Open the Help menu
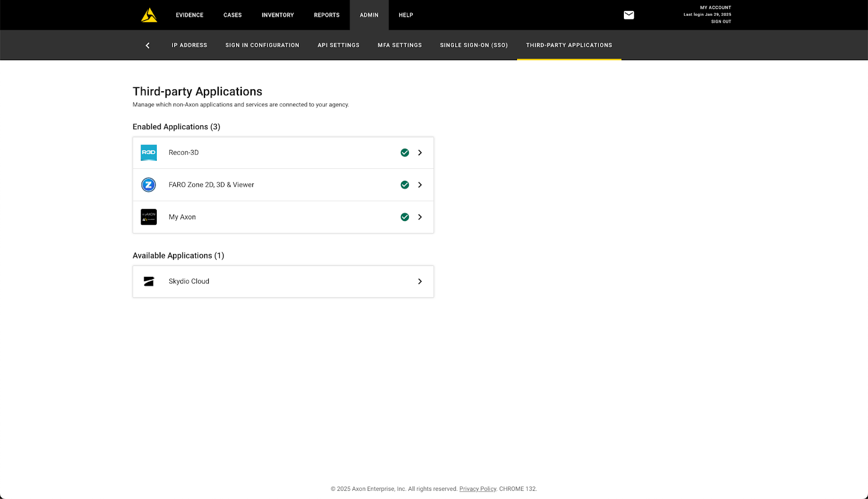This screenshot has width=868, height=499. tap(406, 15)
